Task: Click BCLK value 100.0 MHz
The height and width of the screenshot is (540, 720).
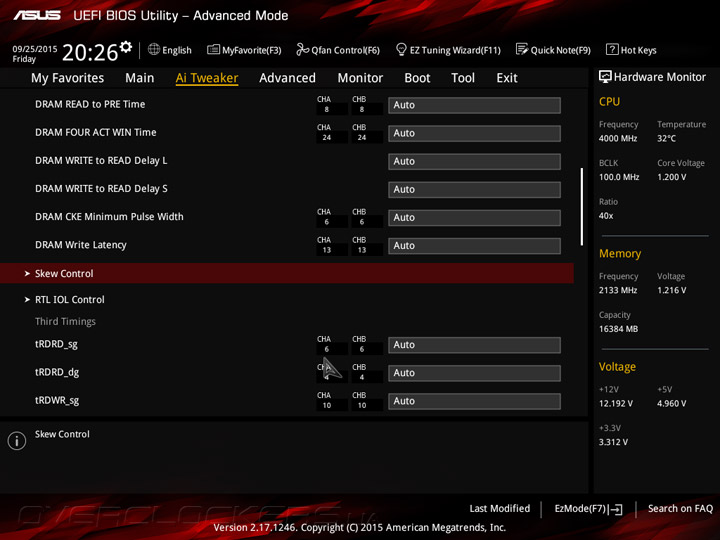Action: 619,177
